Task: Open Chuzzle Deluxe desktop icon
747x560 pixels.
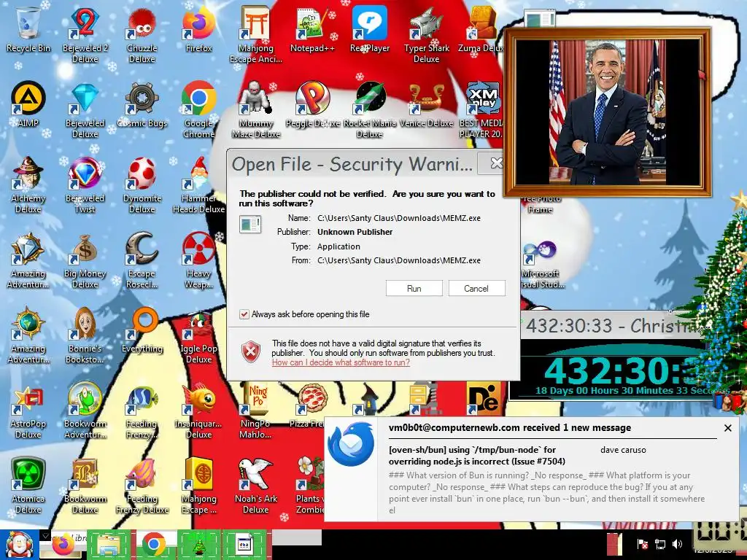Action: coord(142,34)
